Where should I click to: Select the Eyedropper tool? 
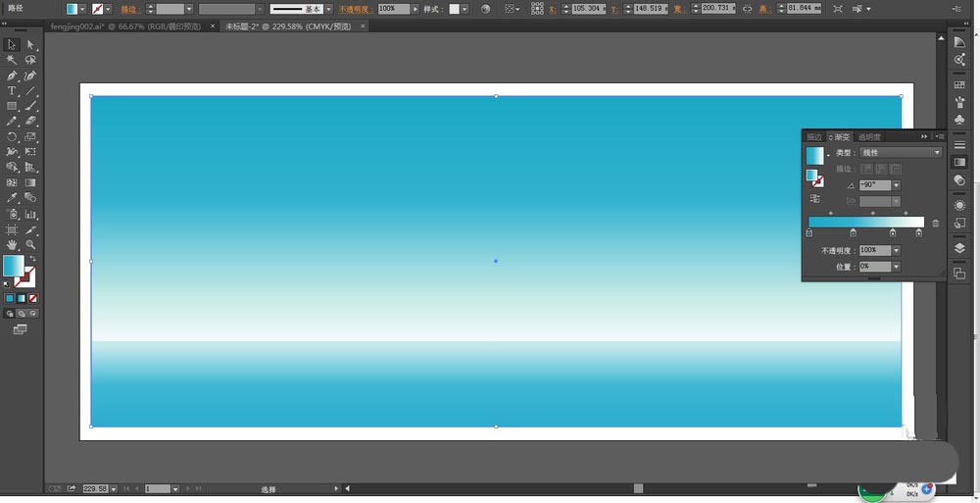[11, 198]
